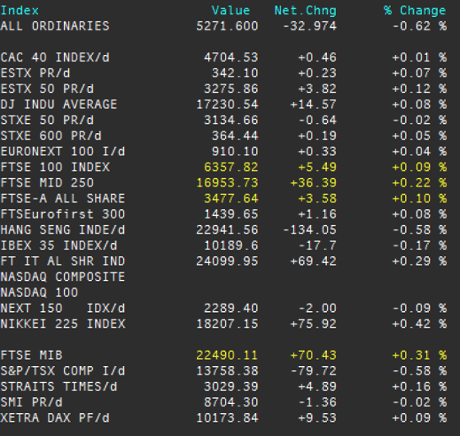Click the % Change column header
Screen dimensions: 460x436
tap(415, 10)
